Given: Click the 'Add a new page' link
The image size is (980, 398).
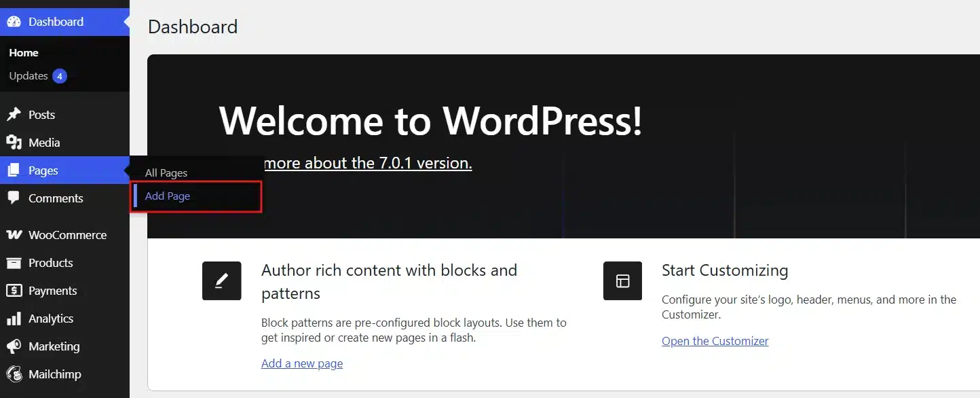Looking at the screenshot, I should tap(302, 363).
